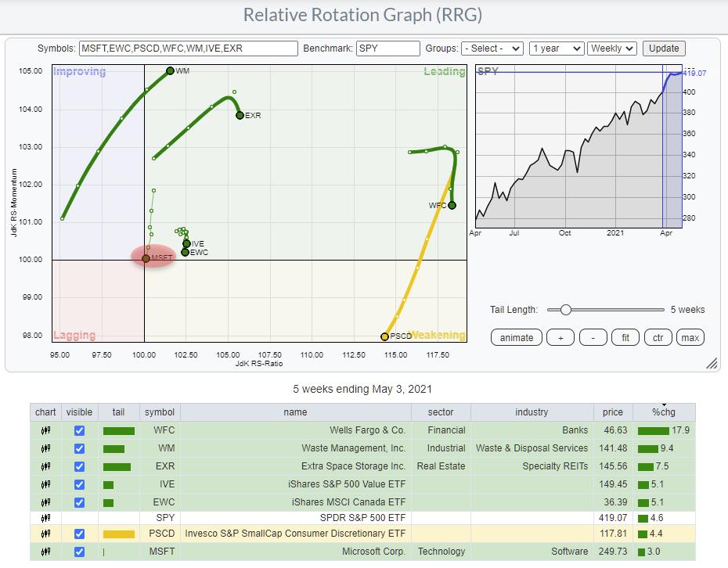Hide the MSFT tail via checkbox
The height and width of the screenshot is (568, 728).
[x=79, y=552]
